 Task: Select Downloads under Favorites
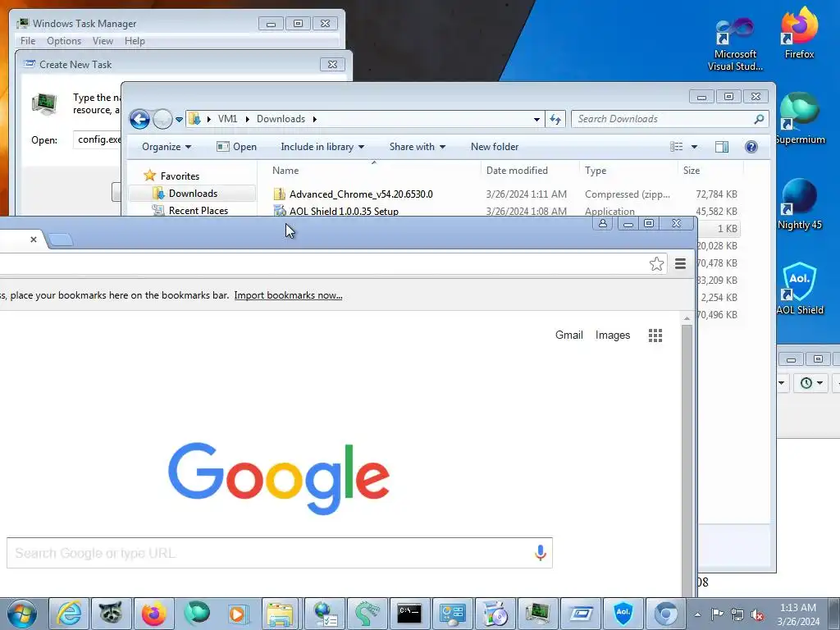coord(192,194)
